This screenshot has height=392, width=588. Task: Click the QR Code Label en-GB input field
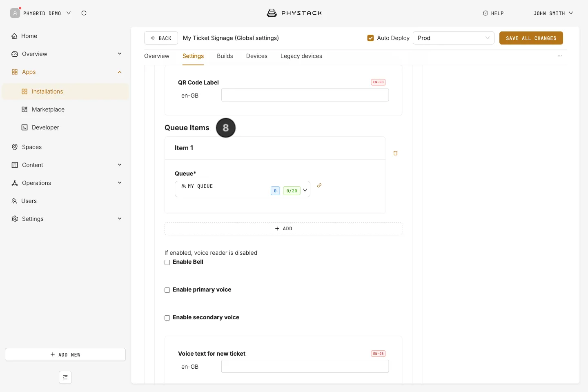(305, 95)
